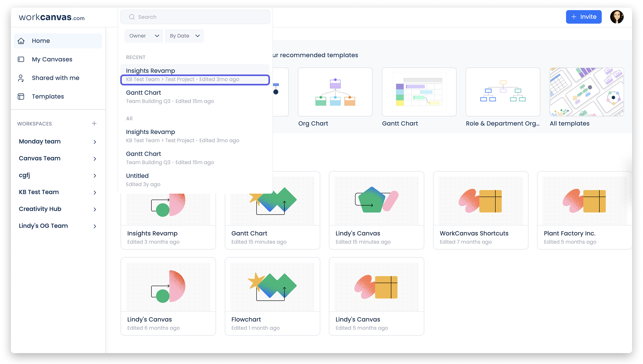Expand the Creativity Hub chevron
Viewport: 643px width, 364px height.
click(95, 209)
